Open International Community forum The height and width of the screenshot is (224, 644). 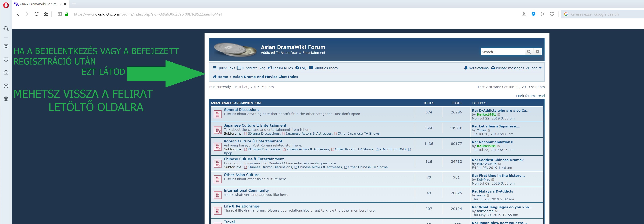(x=246, y=191)
